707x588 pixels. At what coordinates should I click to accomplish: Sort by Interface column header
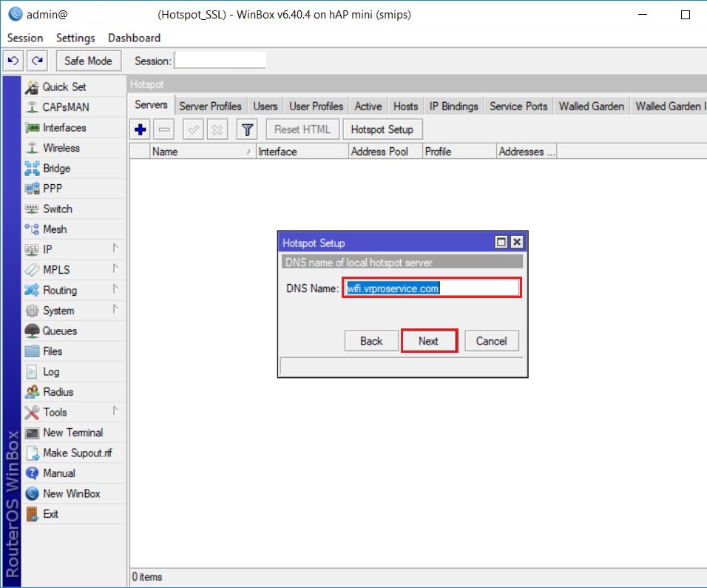click(302, 152)
